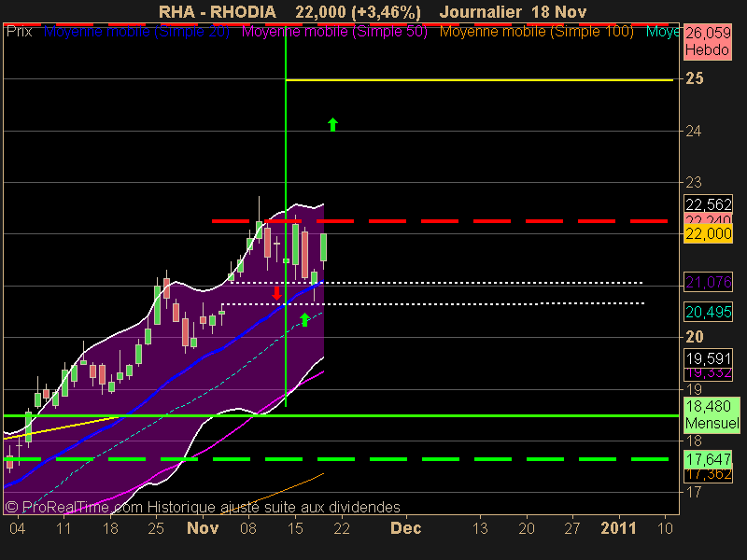747x560 pixels.
Task: Select the red dashed resistance line
Action: tap(440, 221)
